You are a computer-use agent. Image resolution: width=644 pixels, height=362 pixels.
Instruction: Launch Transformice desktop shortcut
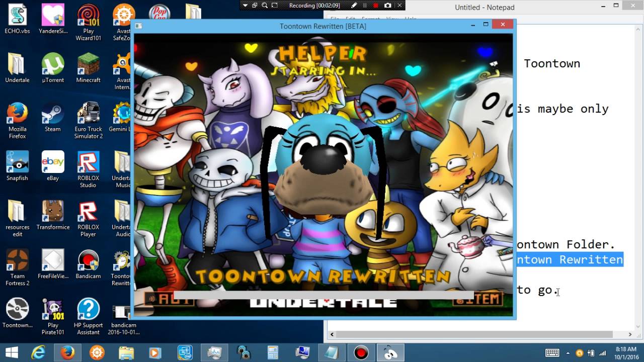(53, 215)
